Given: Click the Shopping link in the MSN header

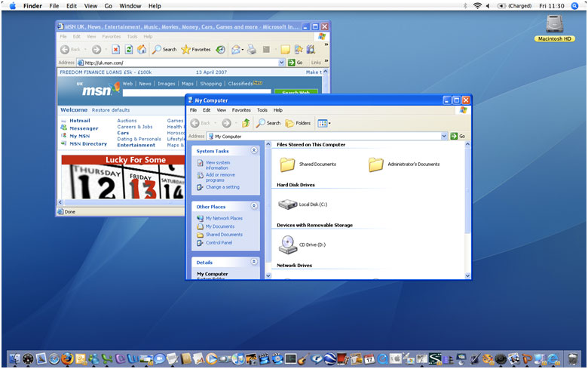Looking at the screenshot, I should point(211,84).
